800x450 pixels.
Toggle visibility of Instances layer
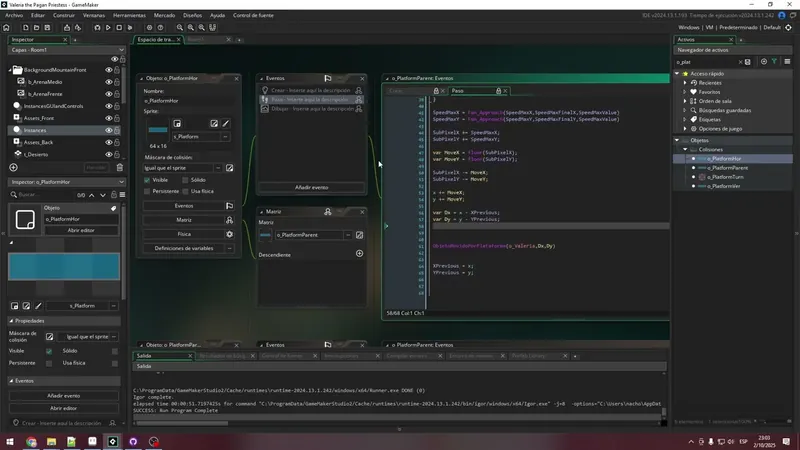[109, 131]
